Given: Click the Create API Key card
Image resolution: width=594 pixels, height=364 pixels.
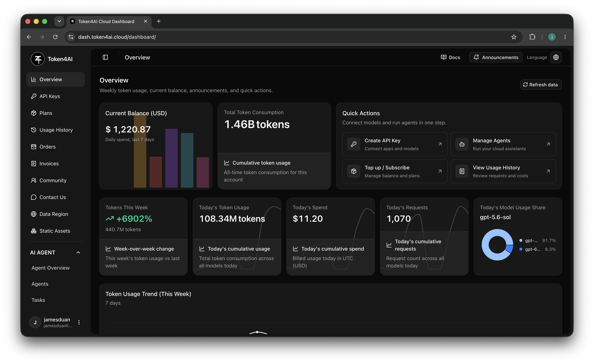Looking at the screenshot, I should coord(395,144).
